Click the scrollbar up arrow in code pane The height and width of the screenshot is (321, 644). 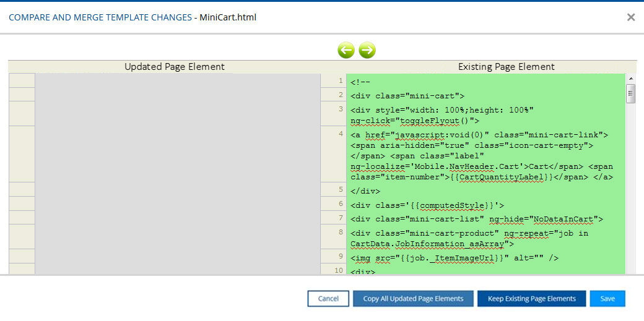pyautogui.click(x=631, y=79)
